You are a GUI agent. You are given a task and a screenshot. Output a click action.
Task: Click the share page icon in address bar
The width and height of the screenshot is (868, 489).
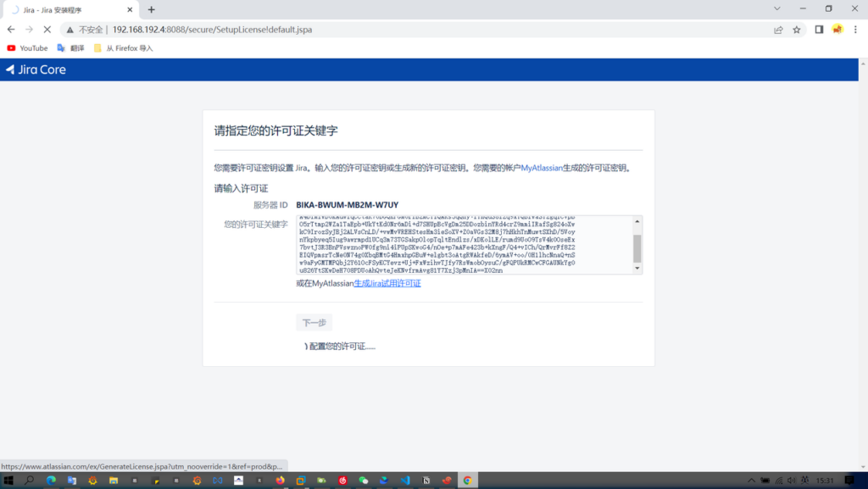778,30
